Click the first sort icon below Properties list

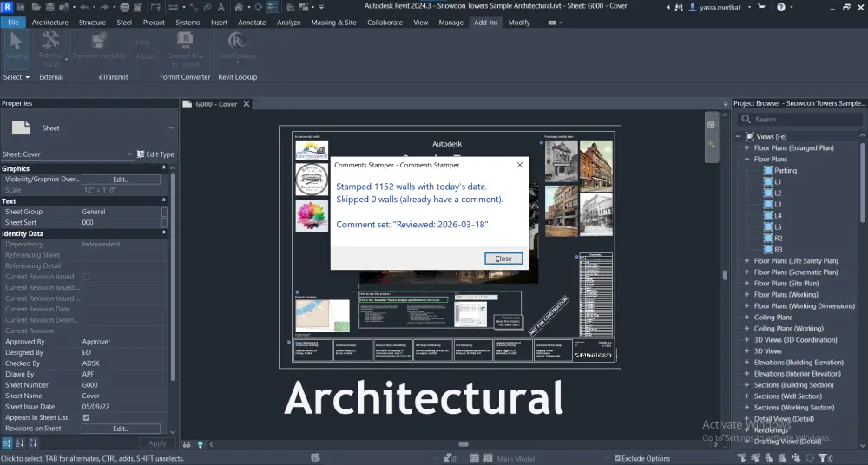point(7,442)
